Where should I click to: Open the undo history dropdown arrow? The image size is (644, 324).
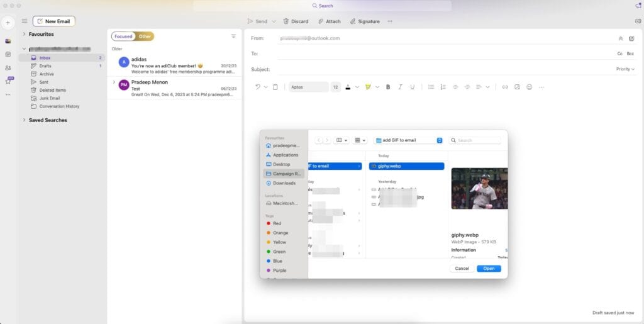(266, 87)
